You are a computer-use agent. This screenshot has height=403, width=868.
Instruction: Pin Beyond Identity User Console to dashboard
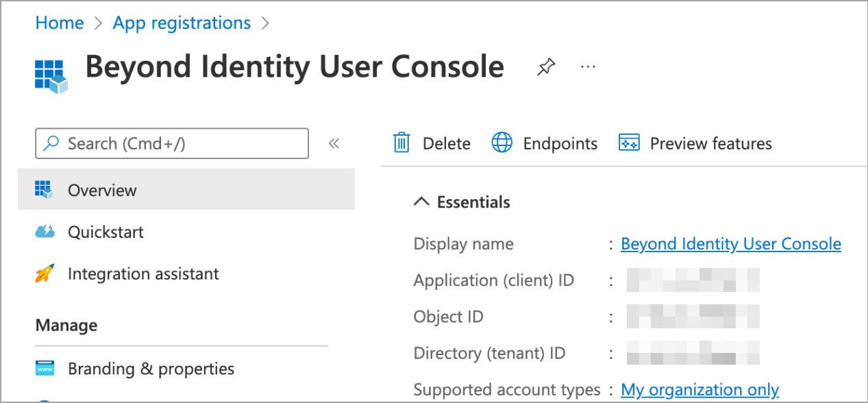click(546, 66)
